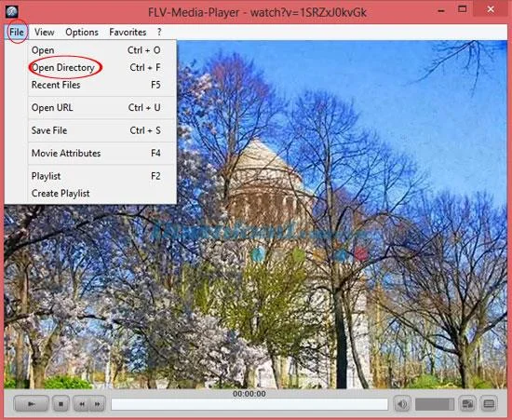Click the rewind button
The image size is (512, 420).
click(x=81, y=404)
